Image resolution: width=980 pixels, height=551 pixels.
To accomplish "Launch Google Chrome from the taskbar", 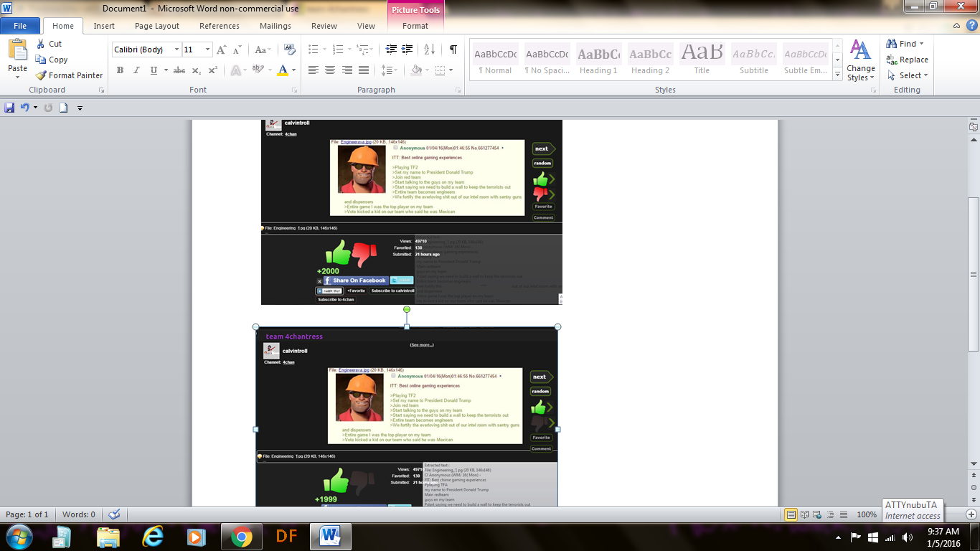I will point(241,537).
